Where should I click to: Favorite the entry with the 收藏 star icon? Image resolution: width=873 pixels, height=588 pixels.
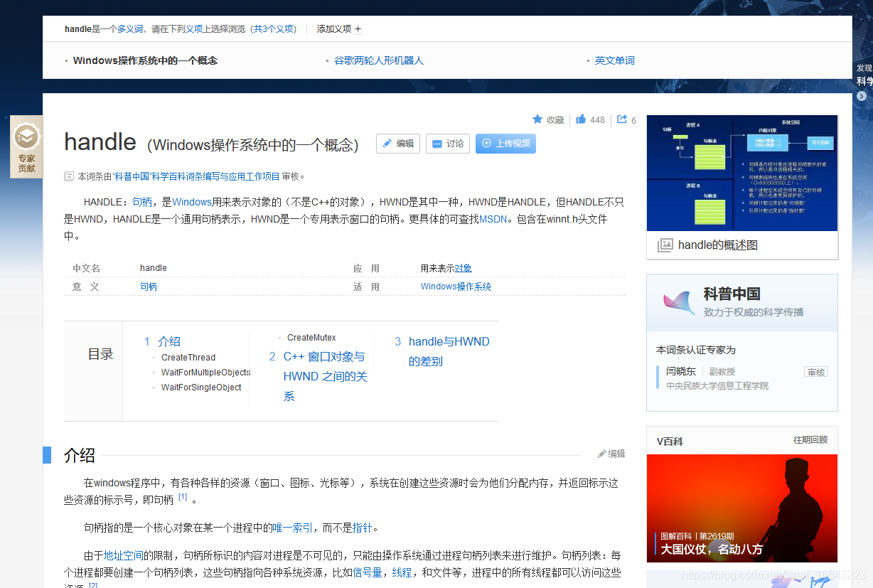coord(547,119)
